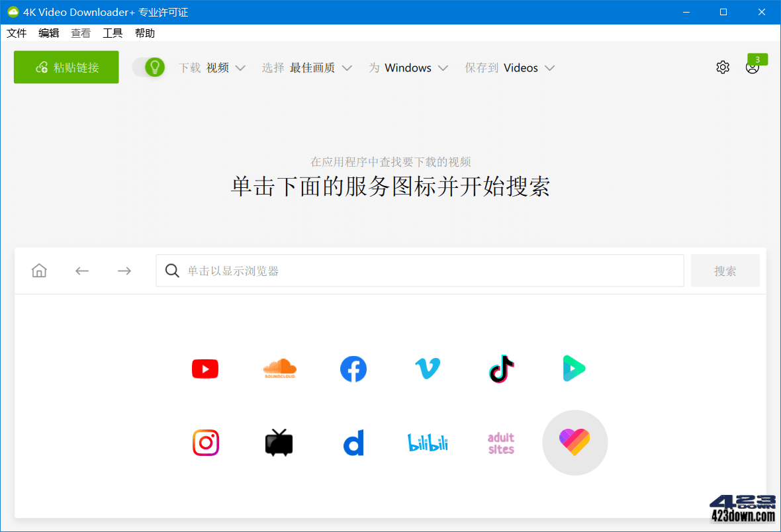Select the Instagram service icon

[205, 443]
